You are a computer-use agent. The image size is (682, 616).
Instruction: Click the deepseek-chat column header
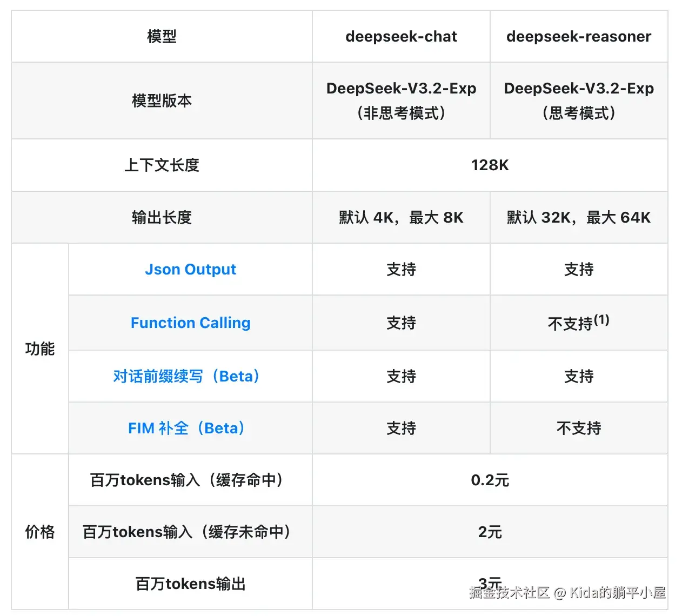click(x=401, y=36)
